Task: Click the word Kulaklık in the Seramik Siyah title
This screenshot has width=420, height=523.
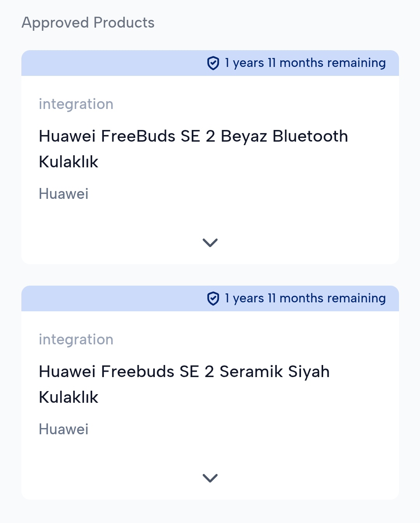Action: click(x=68, y=397)
